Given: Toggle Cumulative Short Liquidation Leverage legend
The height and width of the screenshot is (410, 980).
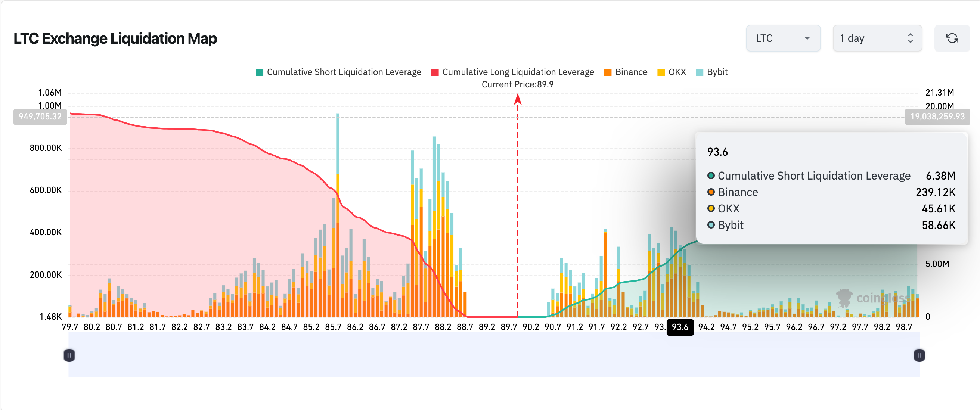Looking at the screenshot, I should [x=344, y=72].
